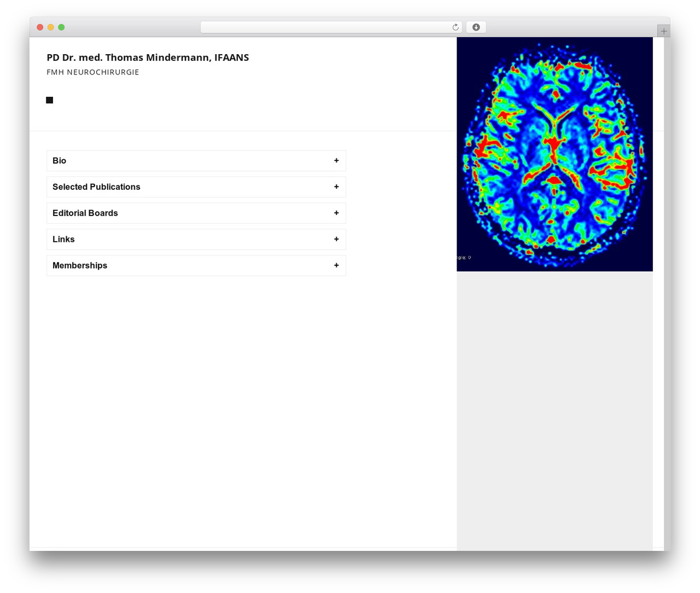
Task: Open the Bio accordion heading
Action: coord(196,161)
